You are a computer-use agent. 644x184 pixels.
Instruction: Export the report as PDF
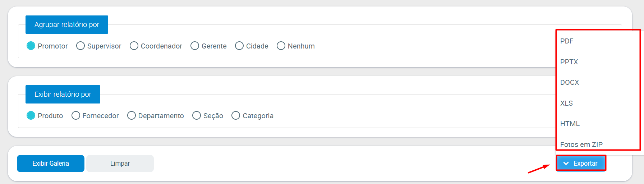567,41
